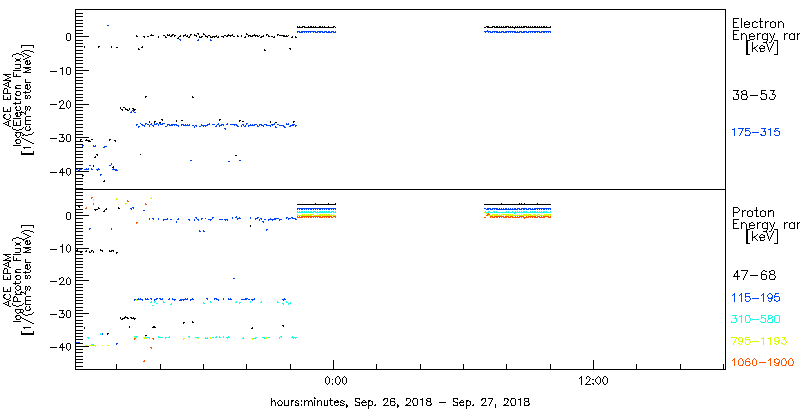Viewport: 800px width, 410px height.
Task: Select the 115-195 proton energy label
Action: [x=756, y=298]
